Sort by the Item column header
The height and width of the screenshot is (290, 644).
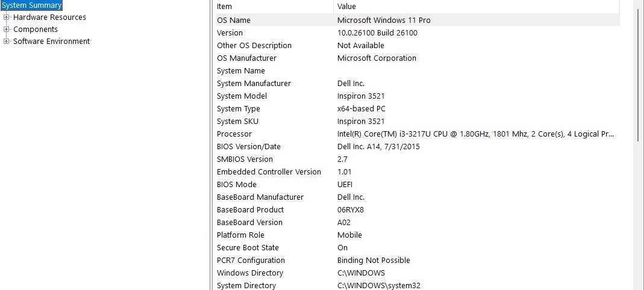[x=274, y=6]
